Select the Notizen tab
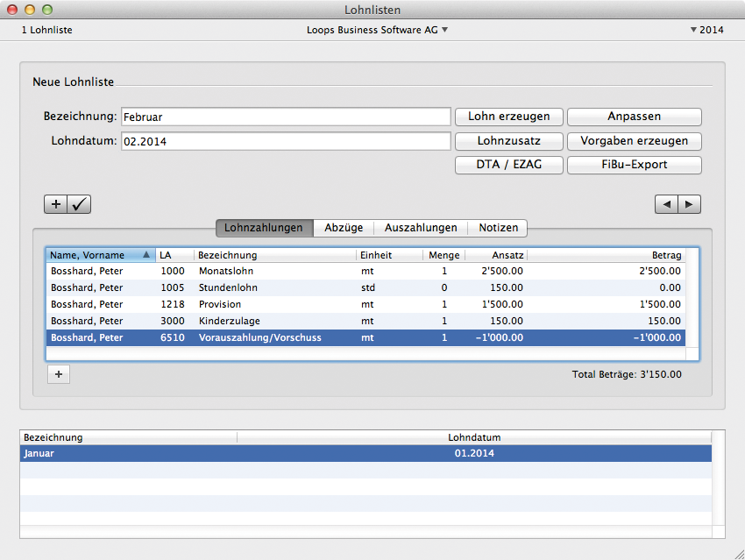This screenshot has height=560, width=745. click(498, 228)
